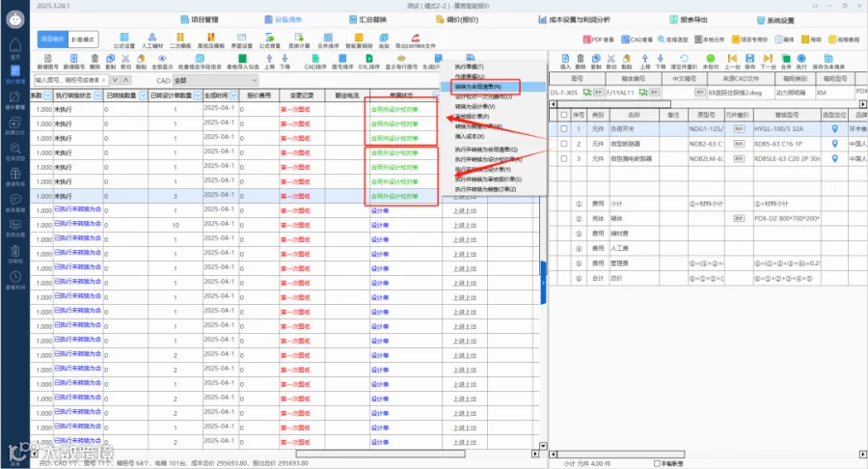This screenshot has height=469, width=868.
Task: Click the 视频教程 button
Action: tap(844, 40)
